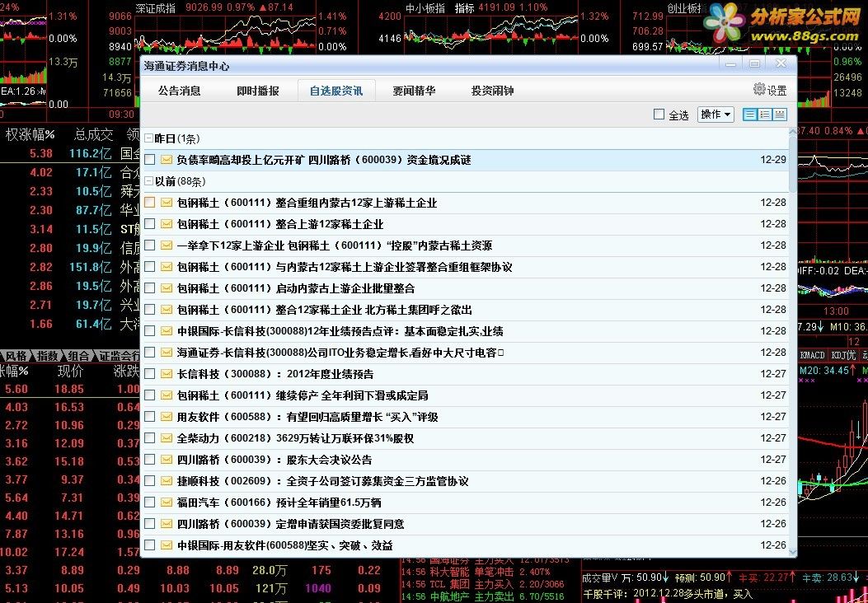Check box for 全柴动力 3629万转让 message
The image size is (868, 603).
click(x=149, y=437)
